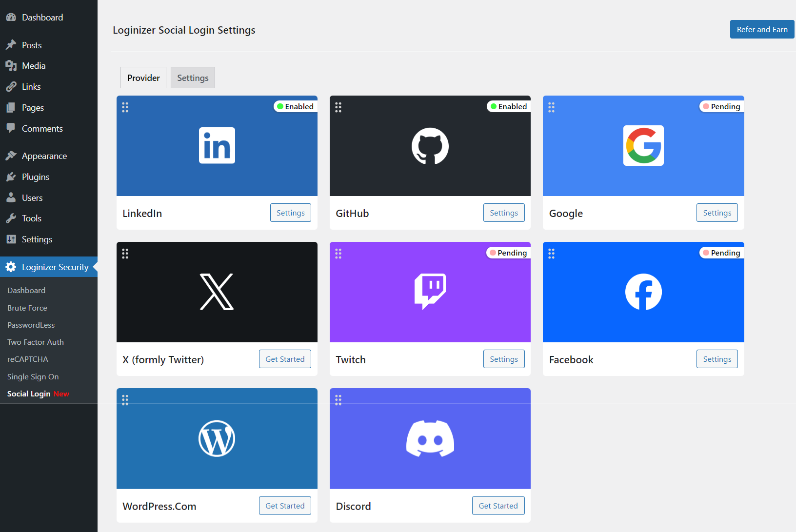Viewport: 796px width, 532px height.
Task: Grab the X card drag handle
Action: pyautogui.click(x=125, y=254)
